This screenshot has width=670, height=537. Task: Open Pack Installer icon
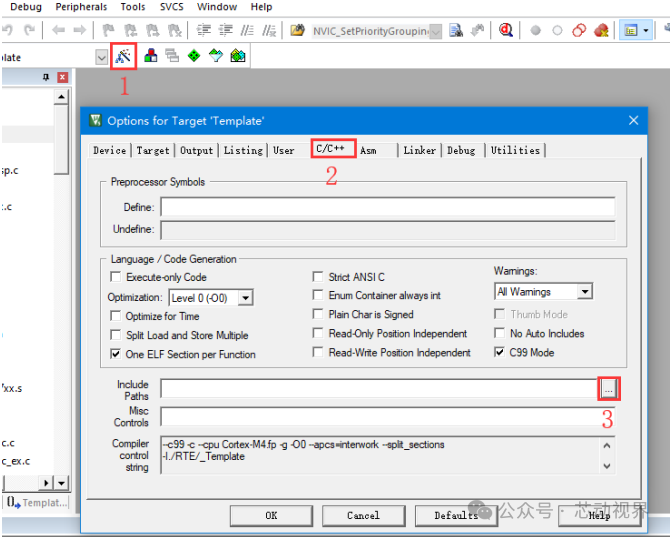tap(238, 56)
